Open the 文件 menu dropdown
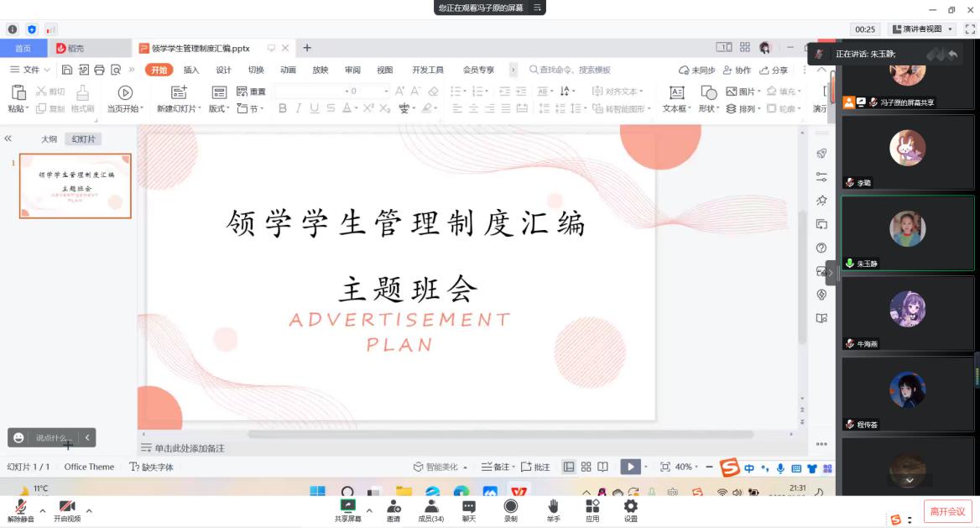Screen dimensions: 980x528 (30, 70)
